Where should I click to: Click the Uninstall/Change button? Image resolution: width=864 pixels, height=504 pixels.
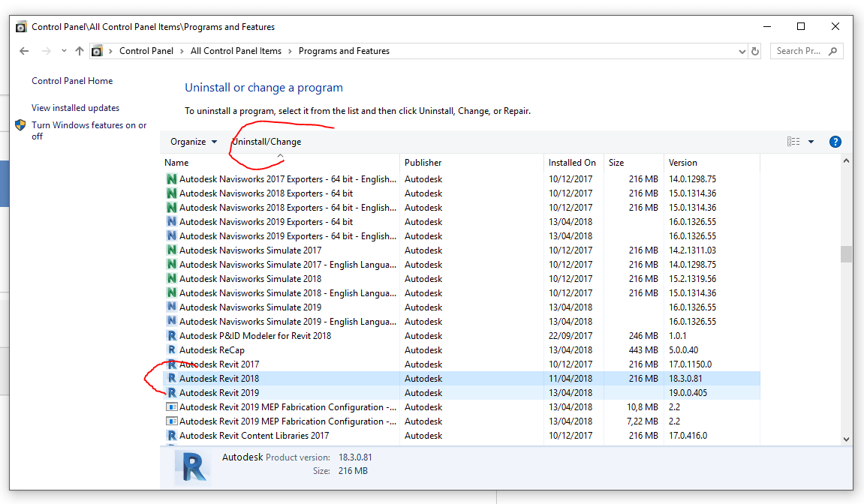click(266, 142)
